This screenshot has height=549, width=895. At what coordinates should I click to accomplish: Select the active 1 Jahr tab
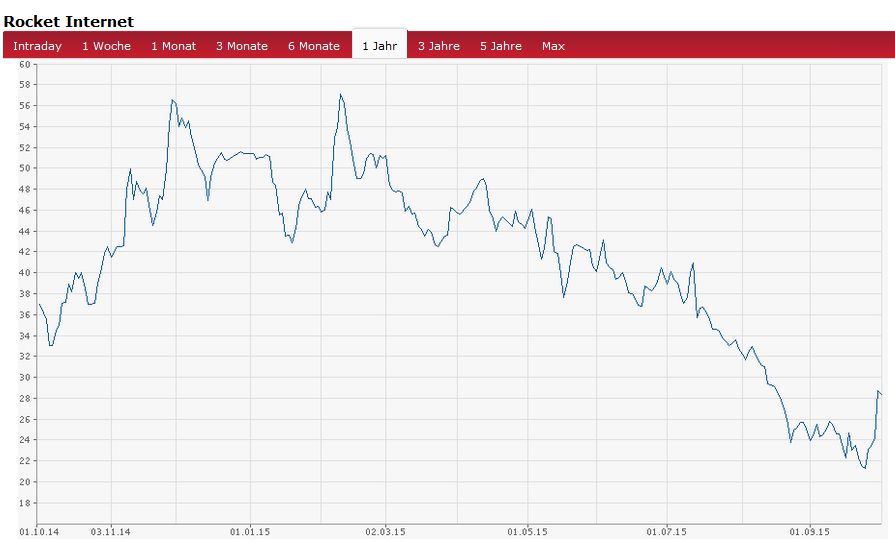pyautogui.click(x=380, y=45)
